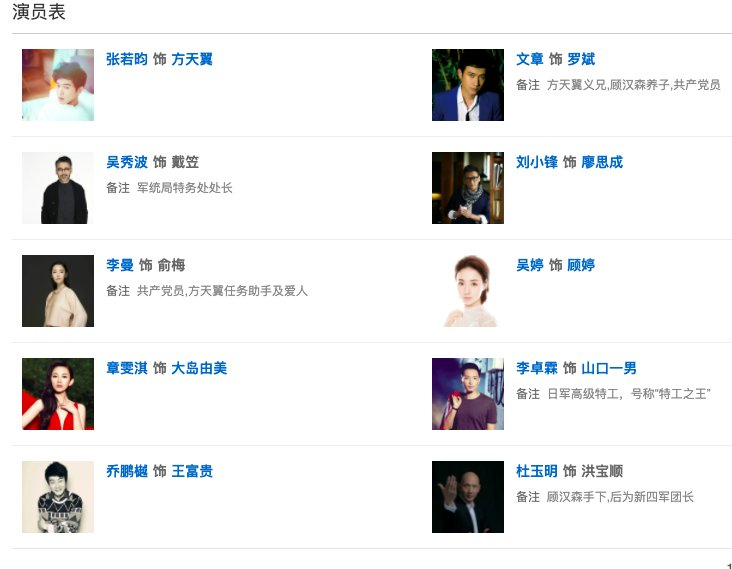732x569 pixels.
Task: Open actor name link 文章
Action: pos(529,59)
